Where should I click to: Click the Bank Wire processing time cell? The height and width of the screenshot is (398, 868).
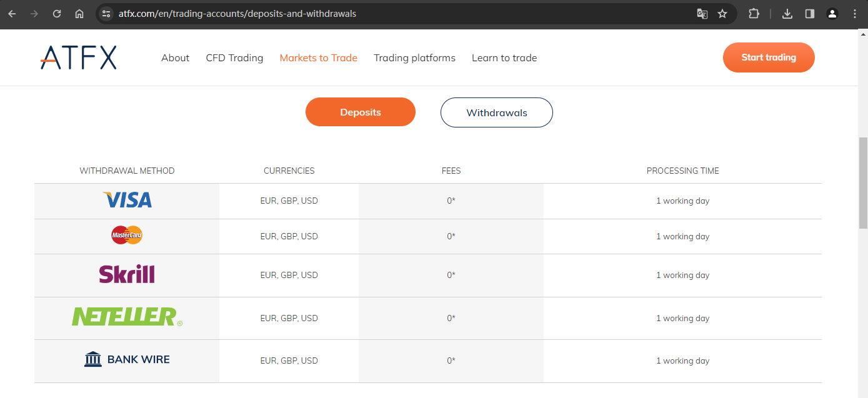(683, 361)
